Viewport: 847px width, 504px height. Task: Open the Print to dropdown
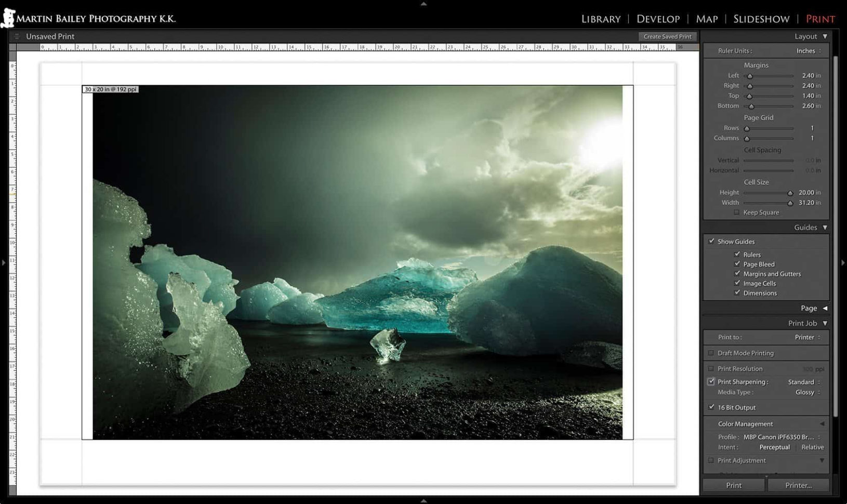click(x=808, y=337)
